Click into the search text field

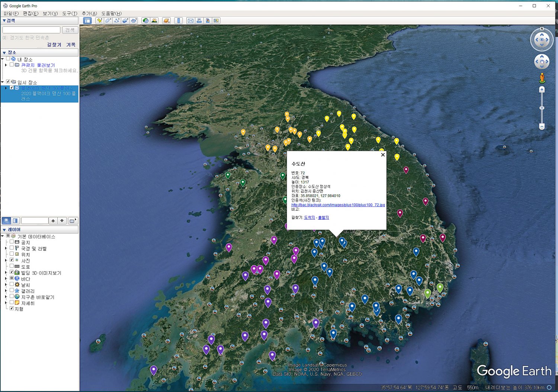pos(31,30)
